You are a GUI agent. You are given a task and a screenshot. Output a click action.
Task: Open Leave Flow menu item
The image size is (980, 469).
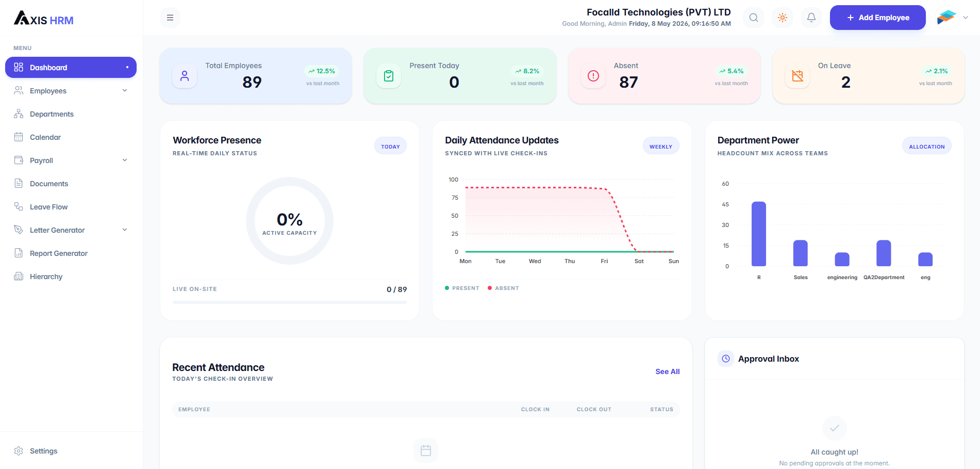click(71, 207)
